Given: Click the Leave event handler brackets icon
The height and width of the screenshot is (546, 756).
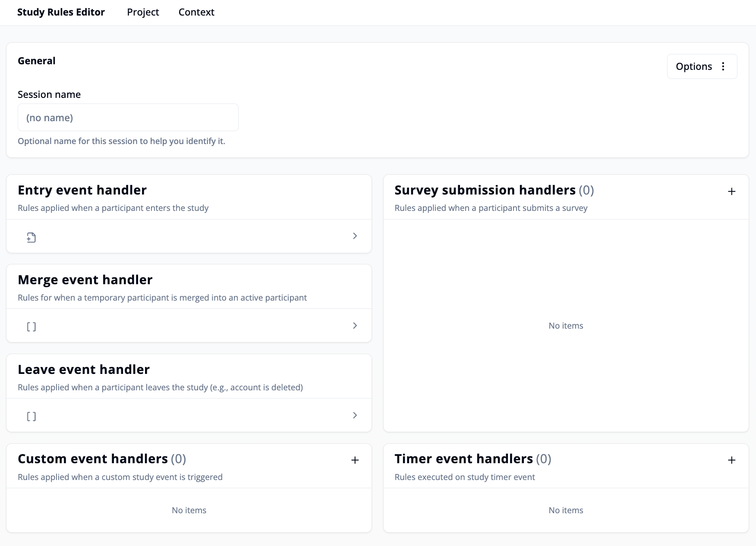Looking at the screenshot, I should [31, 415].
